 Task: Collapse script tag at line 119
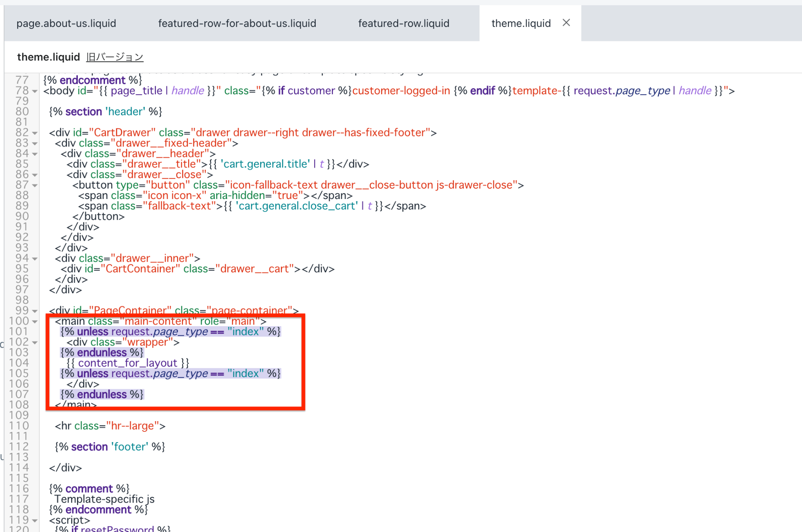(35, 521)
